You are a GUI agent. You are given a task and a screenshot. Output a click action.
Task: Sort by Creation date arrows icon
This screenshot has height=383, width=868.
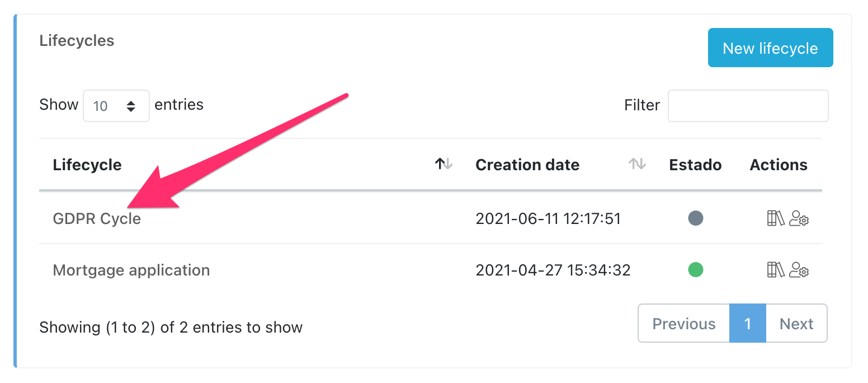pyautogui.click(x=637, y=164)
